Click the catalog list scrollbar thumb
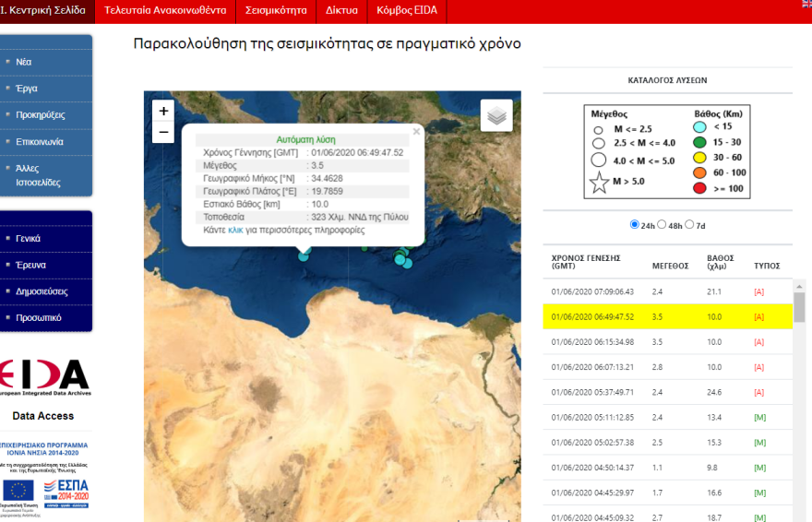 [x=800, y=307]
